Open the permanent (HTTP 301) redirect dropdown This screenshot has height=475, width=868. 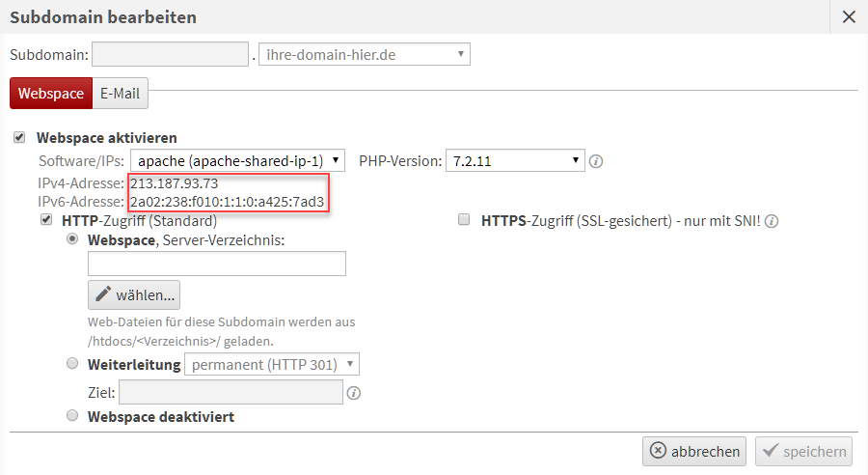[272, 364]
